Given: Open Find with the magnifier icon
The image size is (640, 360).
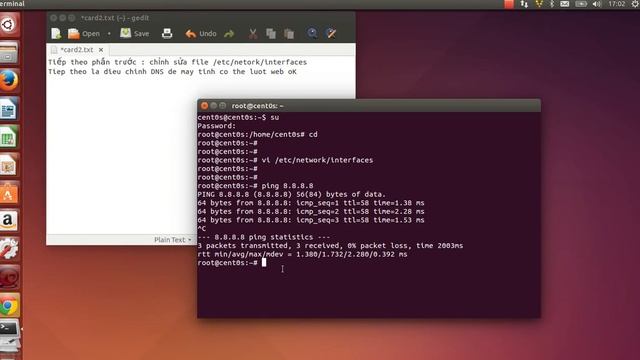Looking at the screenshot, I should 312,33.
